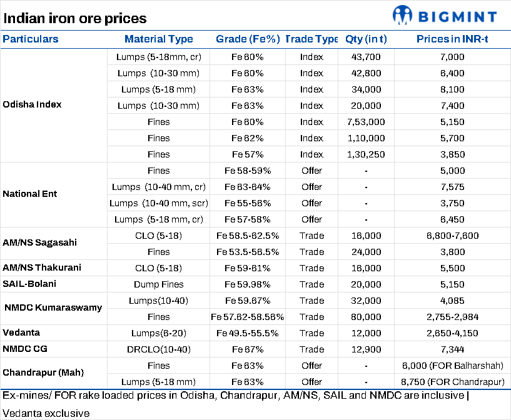Viewport: 511px width, 420px height.
Task: Select the Odisha Index row label
Action: (32, 104)
